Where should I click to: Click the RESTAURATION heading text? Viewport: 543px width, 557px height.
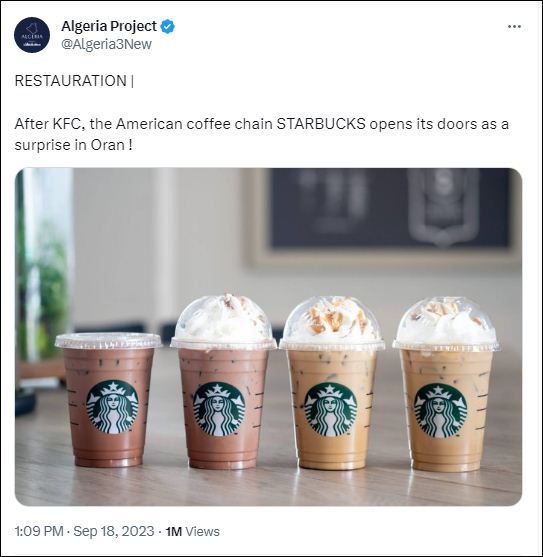pyautogui.click(x=71, y=81)
